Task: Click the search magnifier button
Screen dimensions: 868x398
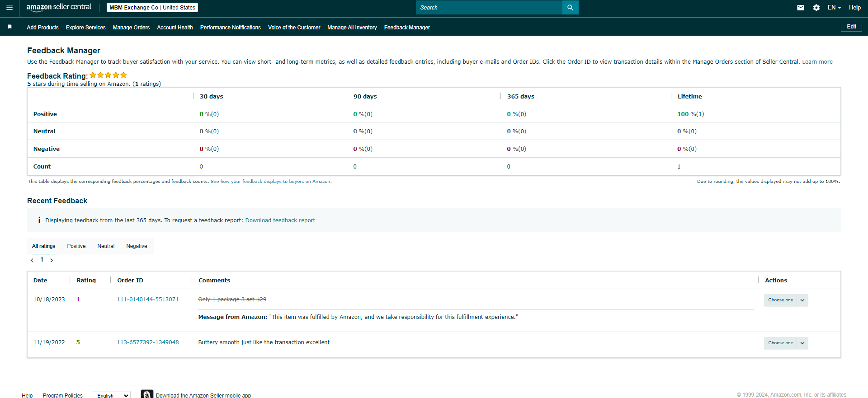Action: point(570,8)
